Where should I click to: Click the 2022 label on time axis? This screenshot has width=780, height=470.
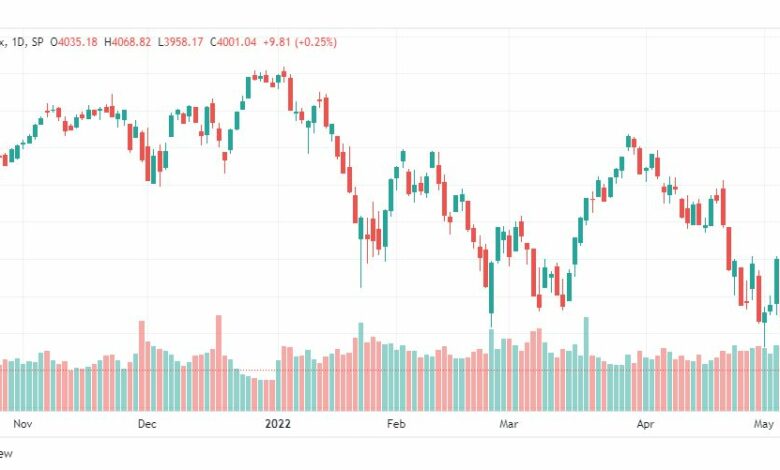pyautogui.click(x=278, y=424)
